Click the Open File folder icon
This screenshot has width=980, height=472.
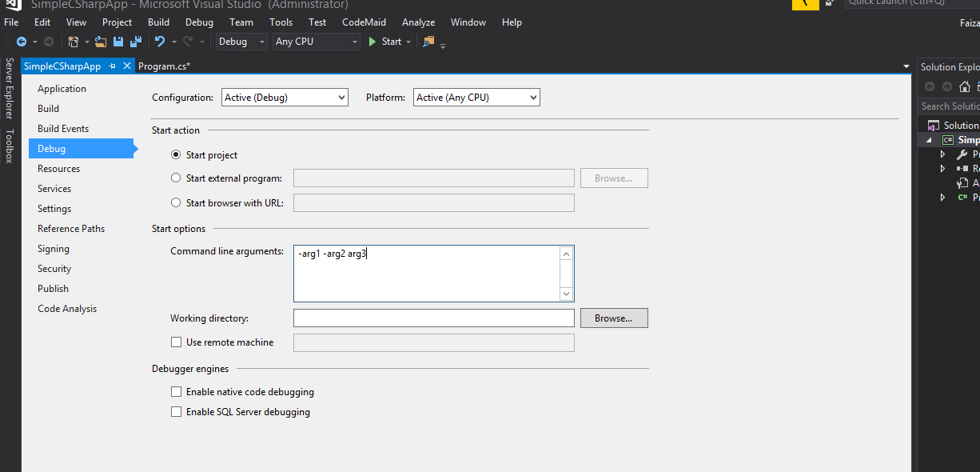coord(101,42)
